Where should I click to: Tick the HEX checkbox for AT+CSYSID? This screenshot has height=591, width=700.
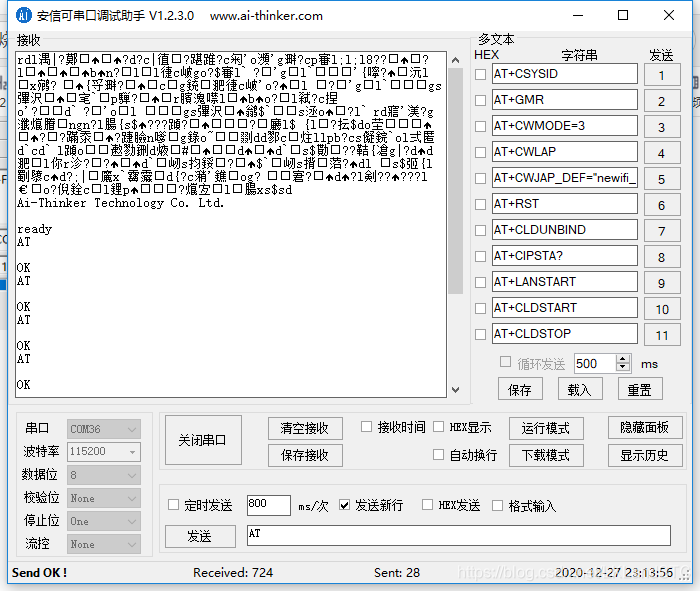click(480, 74)
